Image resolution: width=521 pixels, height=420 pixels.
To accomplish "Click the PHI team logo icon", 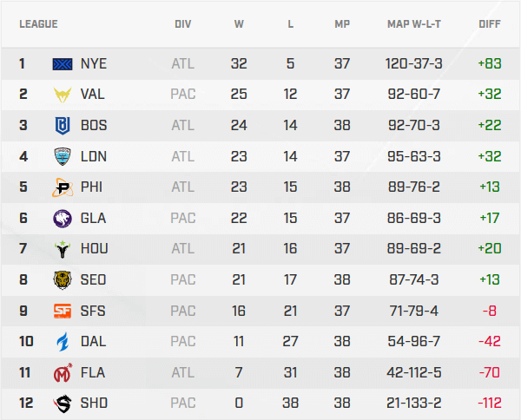I will (x=63, y=187).
